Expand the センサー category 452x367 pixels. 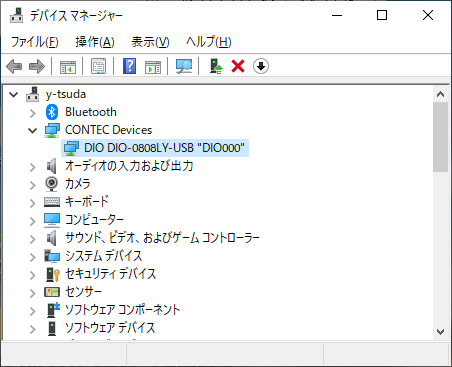[x=33, y=293]
